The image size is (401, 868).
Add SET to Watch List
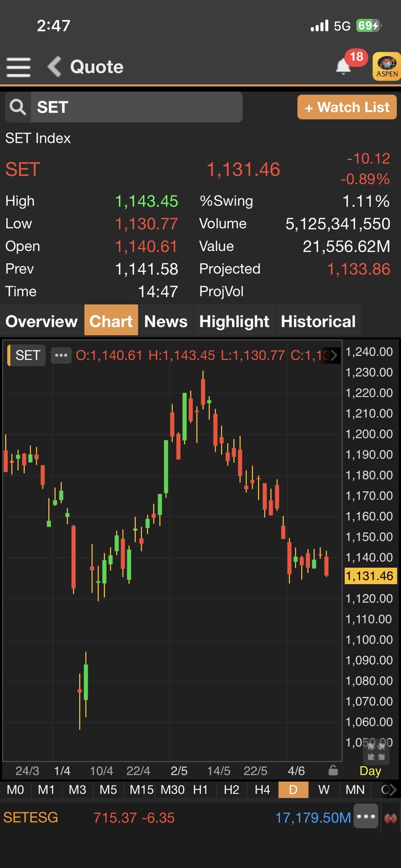point(347,107)
